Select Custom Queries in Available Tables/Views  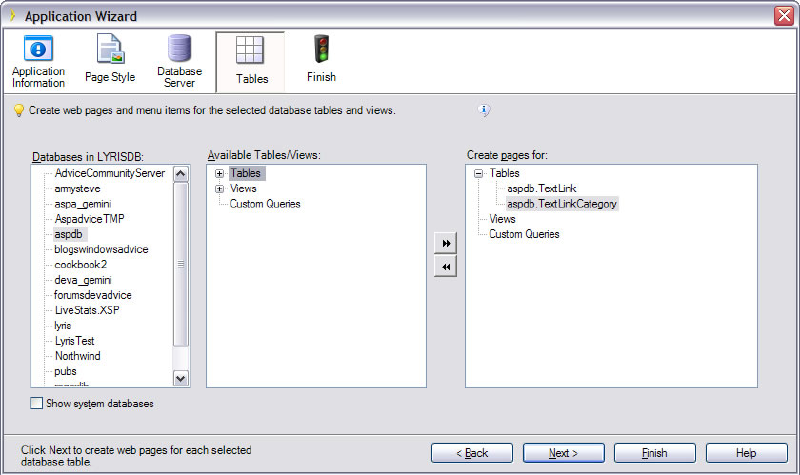[x=265, y=204]
